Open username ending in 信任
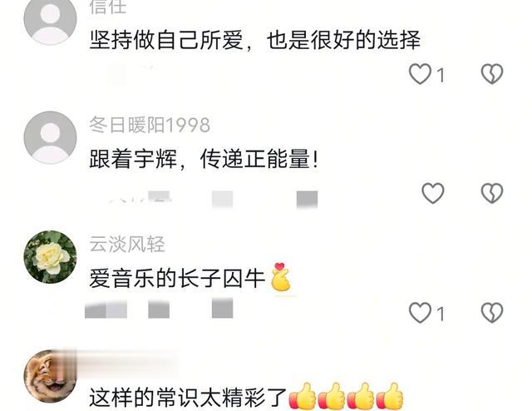Image resolution: width=532 pixels, height=411 pixels. point(108,7)
